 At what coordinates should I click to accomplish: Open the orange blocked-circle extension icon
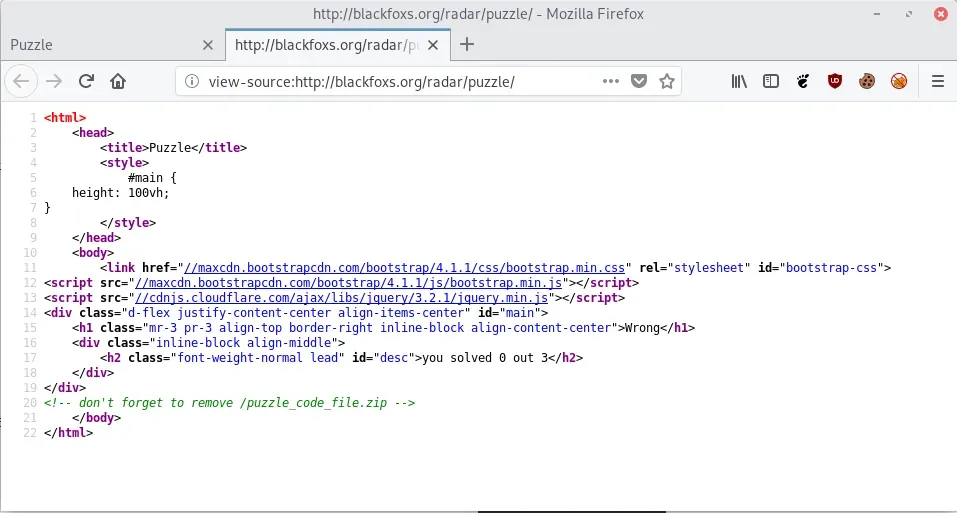899,81
